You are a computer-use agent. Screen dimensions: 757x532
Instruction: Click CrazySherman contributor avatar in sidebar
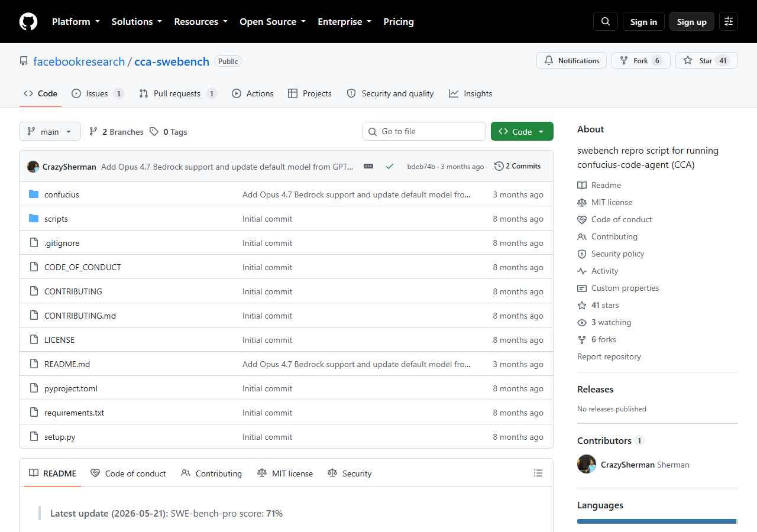587,464
